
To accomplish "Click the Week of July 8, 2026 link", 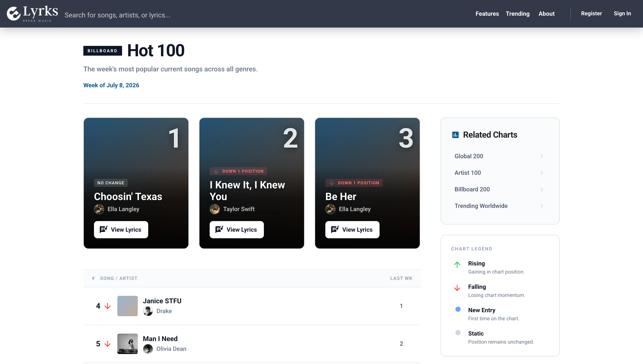I will (x=111, y=85).
